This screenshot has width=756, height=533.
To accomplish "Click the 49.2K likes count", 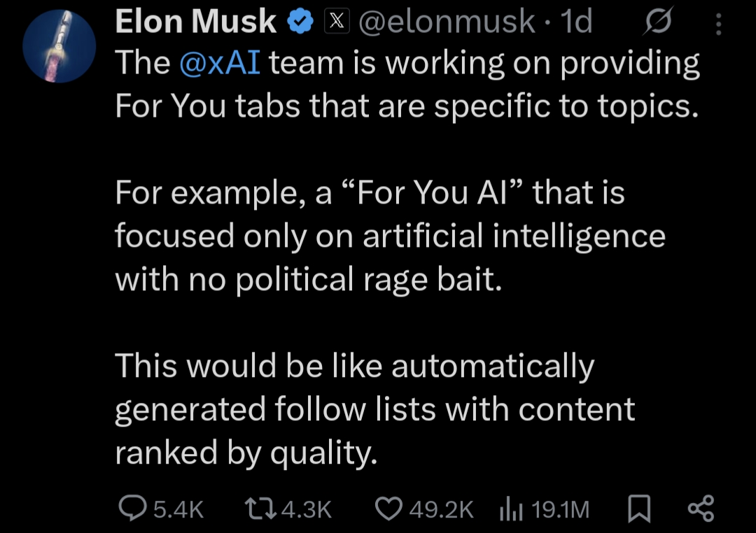I will coord(441,509).
